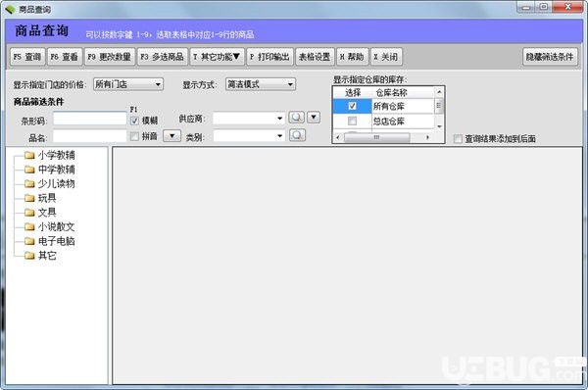Click the arrow button next to supplier search
Viewport: 588px width, 390px height.
(x=314, y=118)
